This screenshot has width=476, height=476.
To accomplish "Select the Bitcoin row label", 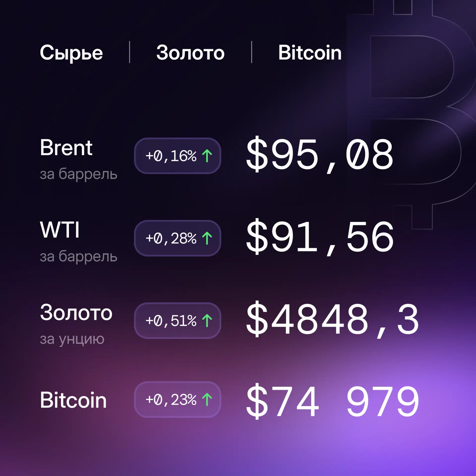I will tap(73, 400).
